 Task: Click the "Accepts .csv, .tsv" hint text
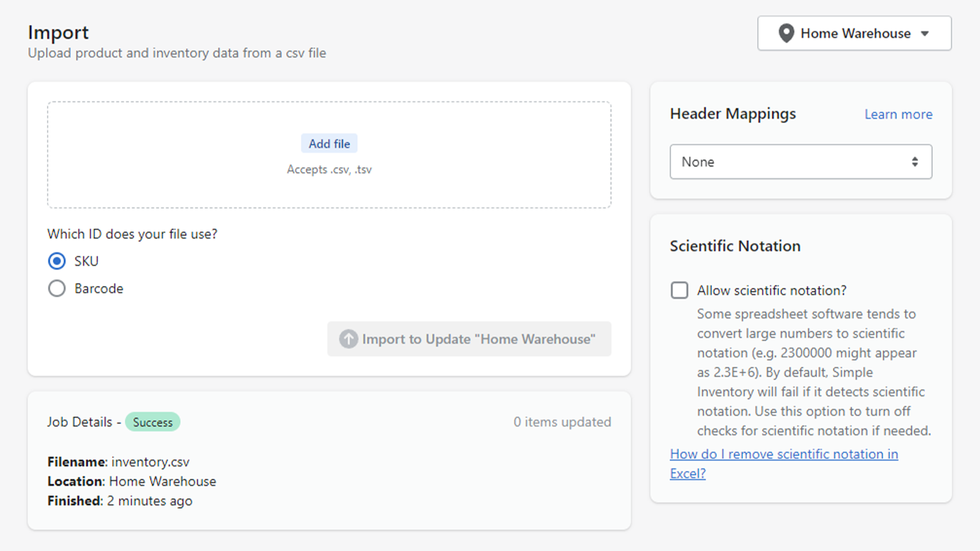(x=329, y=170)
